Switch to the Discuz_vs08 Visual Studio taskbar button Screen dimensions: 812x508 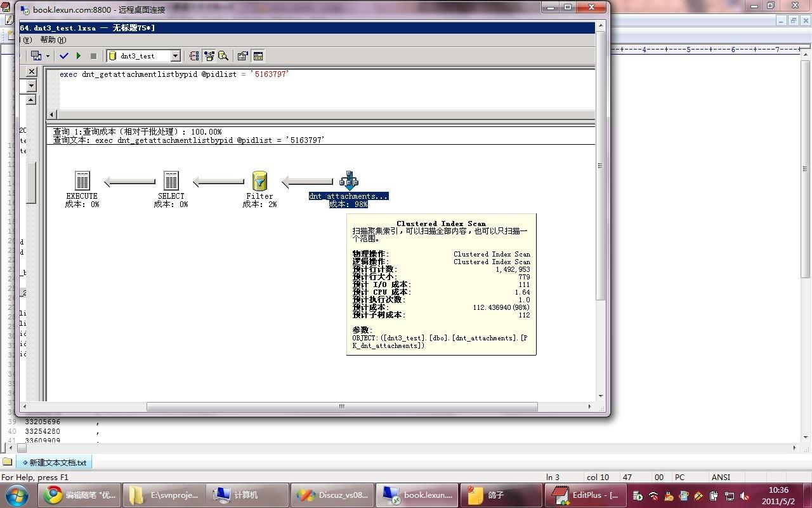pyautogui.click(x=332, y=495)
